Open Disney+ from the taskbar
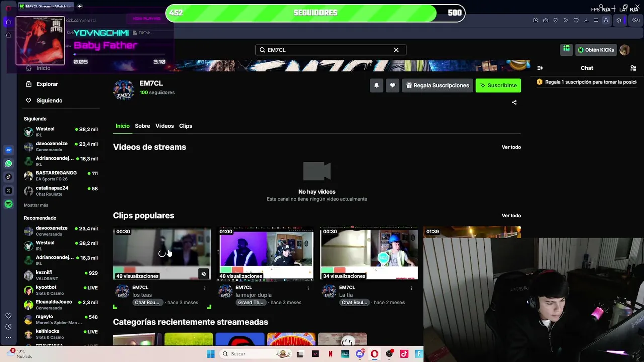The height and width of the screenshot is (362, 644). [x=345, y=354]
